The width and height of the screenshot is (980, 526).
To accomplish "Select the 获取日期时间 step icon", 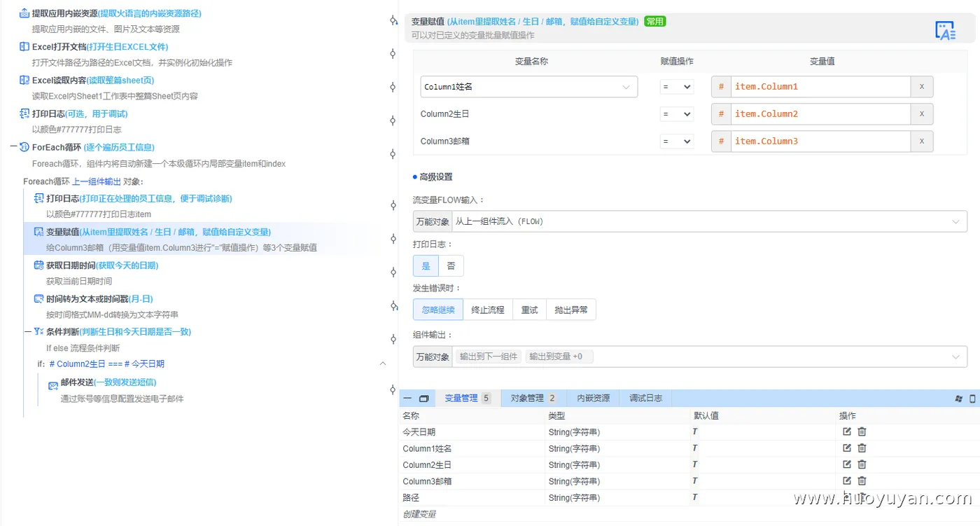I will 39,265.
